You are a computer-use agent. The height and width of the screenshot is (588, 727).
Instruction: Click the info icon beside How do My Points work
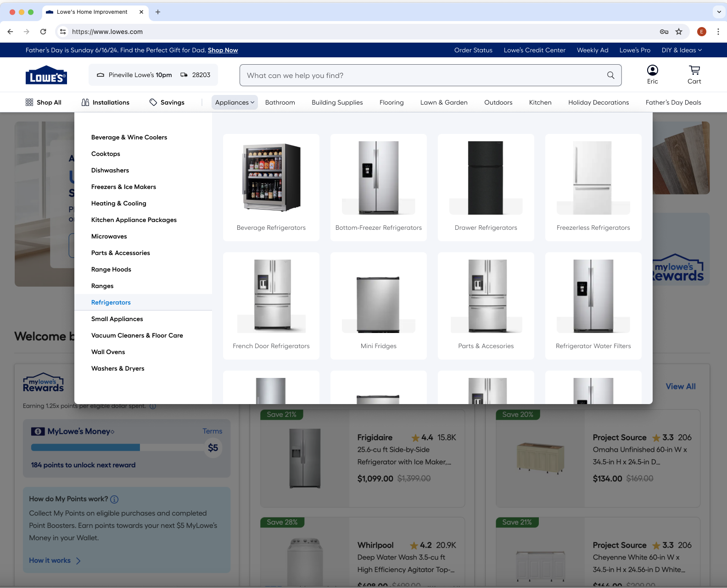114,499
